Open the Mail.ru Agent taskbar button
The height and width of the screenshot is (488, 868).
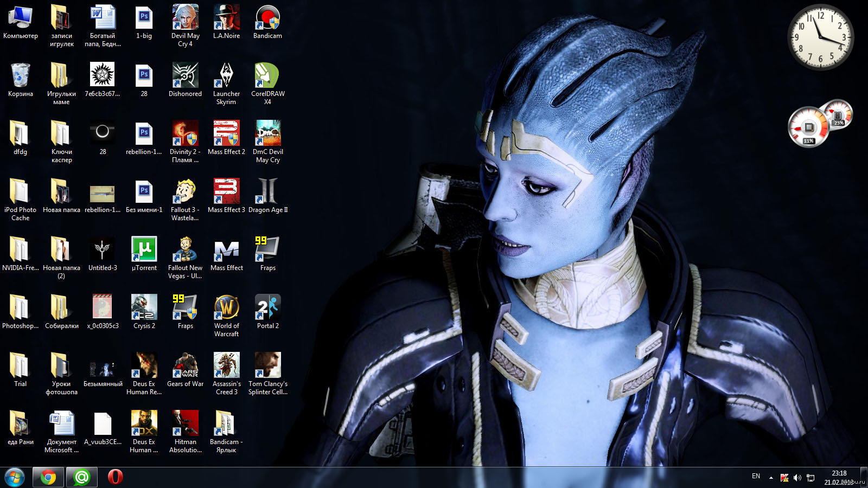click(82, 478)
